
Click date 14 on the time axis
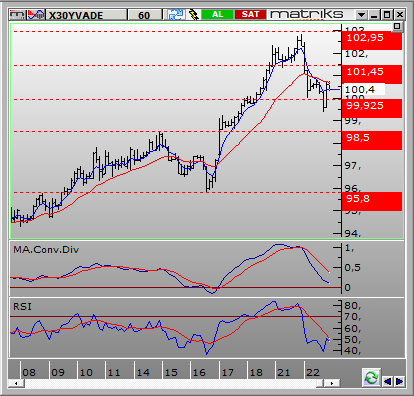143,372
